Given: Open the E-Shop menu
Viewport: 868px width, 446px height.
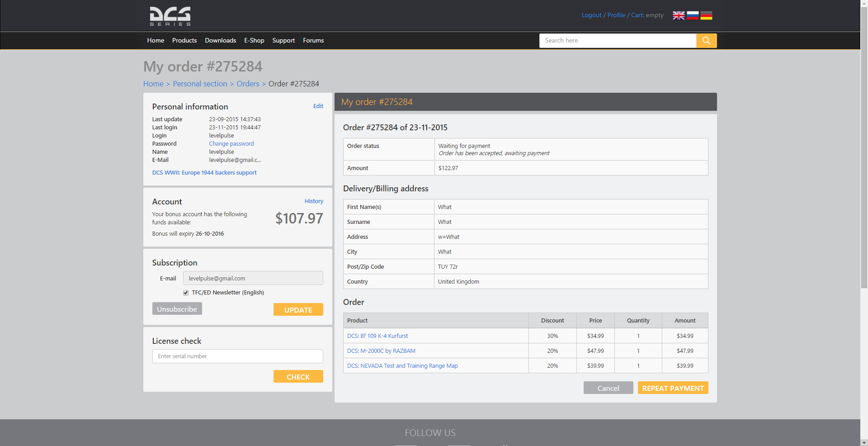Looking at the screenshot, I should coord(254,40).
